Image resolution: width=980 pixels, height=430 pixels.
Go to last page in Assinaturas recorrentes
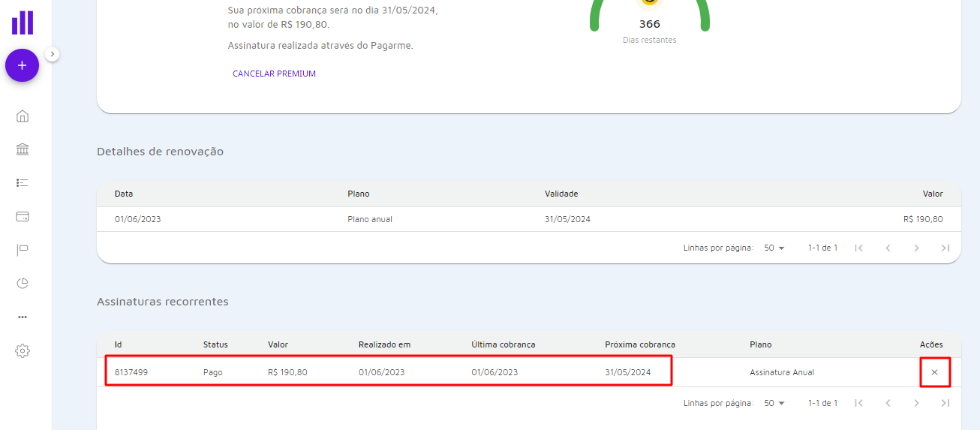pyautogui.click(x=945, y=403)
